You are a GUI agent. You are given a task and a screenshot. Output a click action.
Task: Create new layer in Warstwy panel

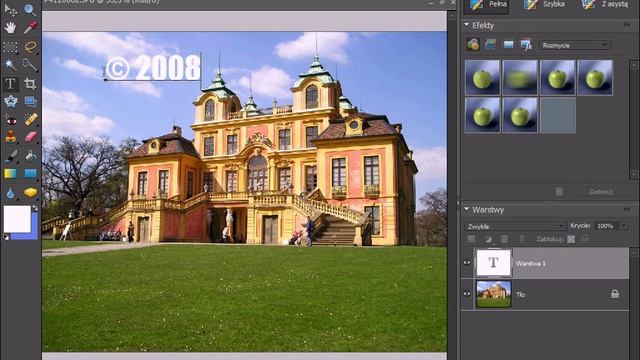pos(471,239)
